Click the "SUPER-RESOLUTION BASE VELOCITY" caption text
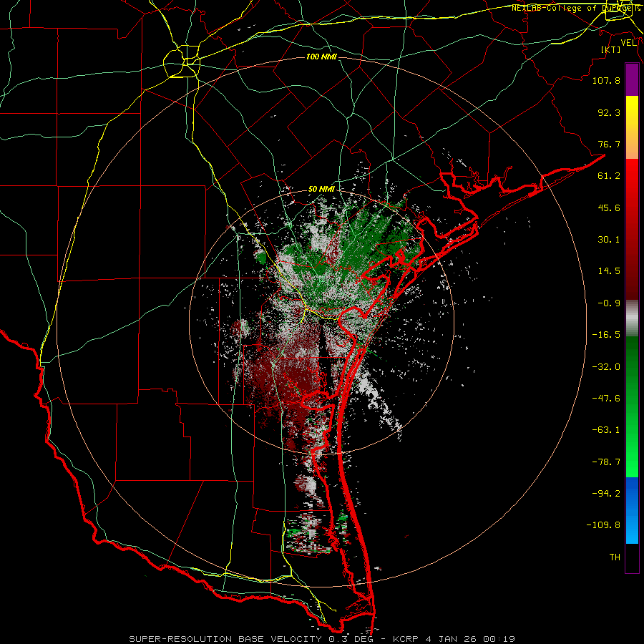 coord(225,639)
